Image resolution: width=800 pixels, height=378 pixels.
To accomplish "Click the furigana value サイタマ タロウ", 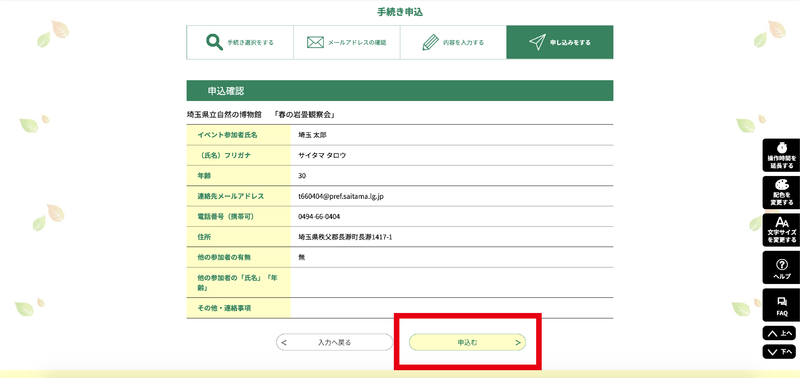I will [322, 155].
